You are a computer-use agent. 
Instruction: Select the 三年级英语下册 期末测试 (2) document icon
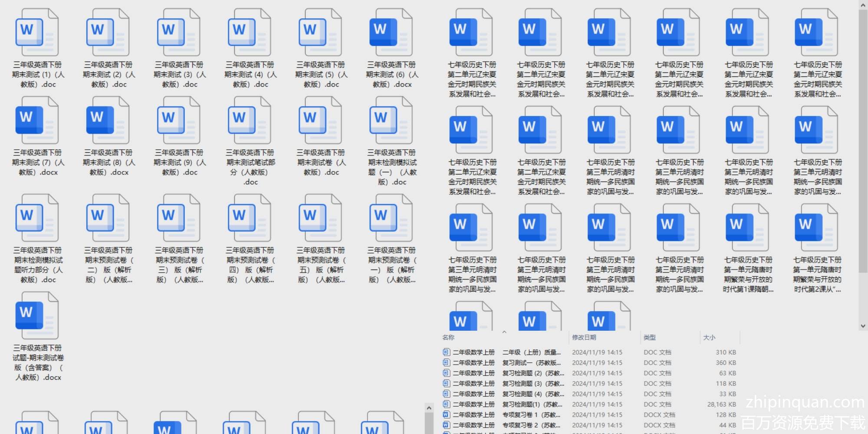(x=108, y=33)
